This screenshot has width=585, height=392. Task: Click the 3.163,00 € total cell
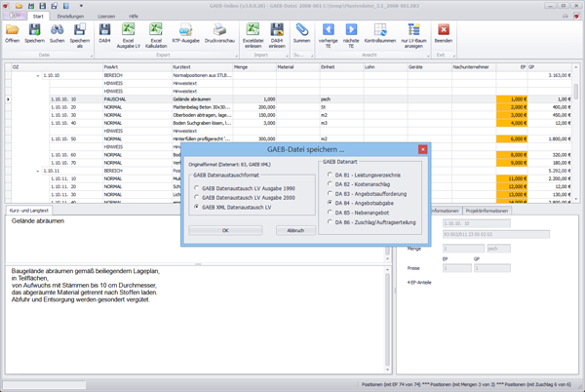(x=550, y=75)
